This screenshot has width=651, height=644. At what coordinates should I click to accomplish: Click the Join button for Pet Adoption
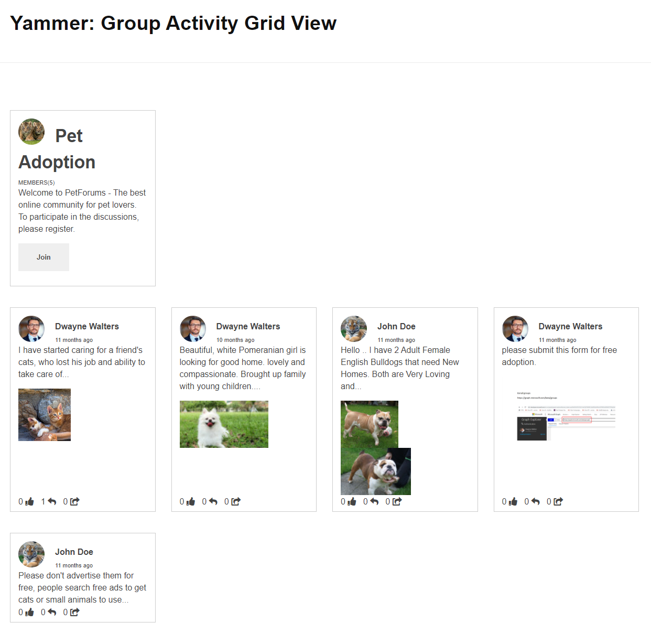point(44,257)
